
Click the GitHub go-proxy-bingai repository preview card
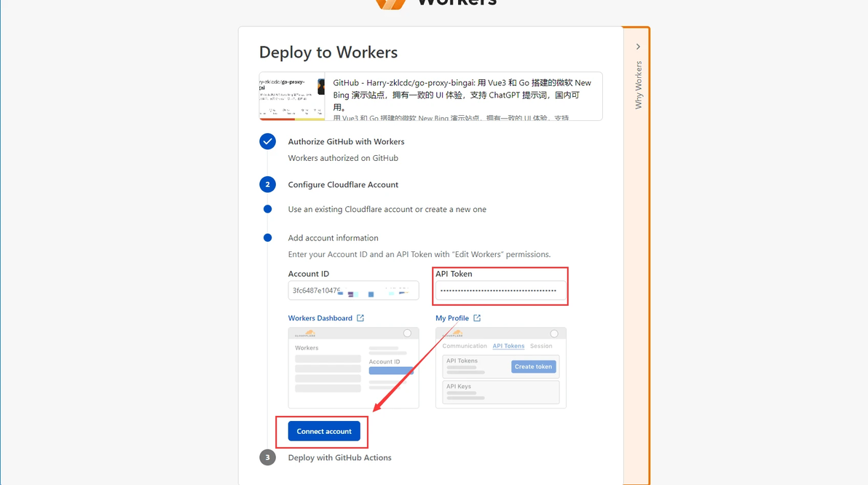[430, 96]
